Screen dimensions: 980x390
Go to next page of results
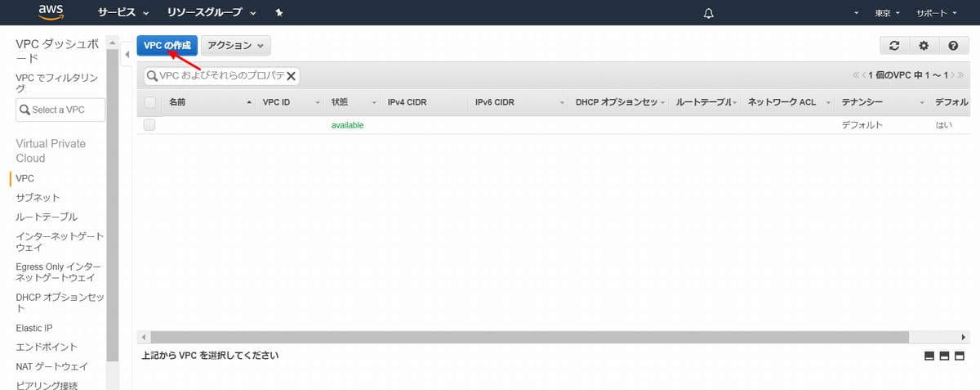coord(952,75)
